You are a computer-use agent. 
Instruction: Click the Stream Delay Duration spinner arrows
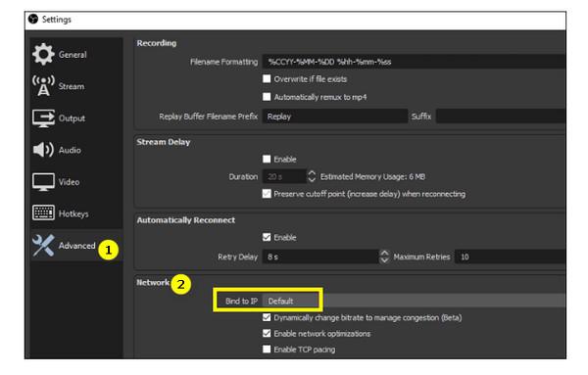312,176
